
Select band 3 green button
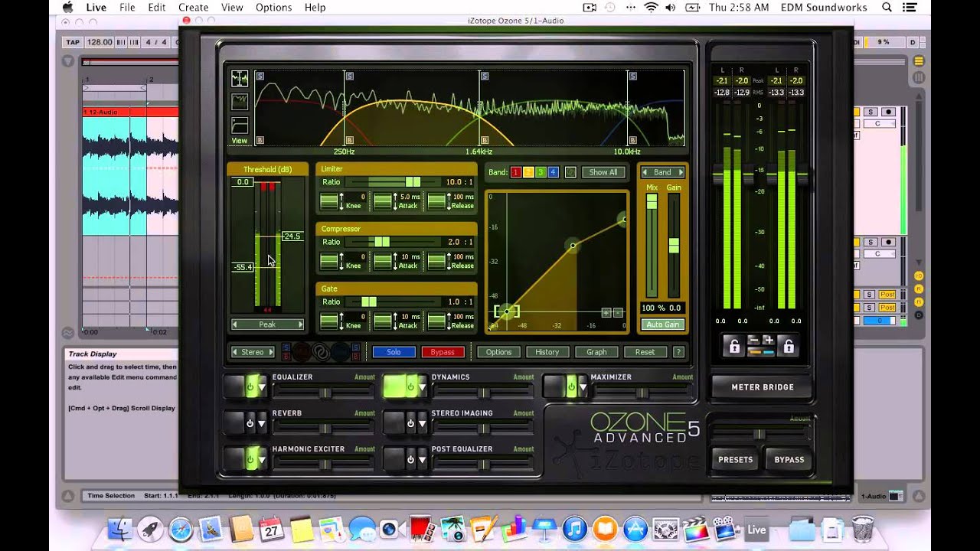coord(541,172)
